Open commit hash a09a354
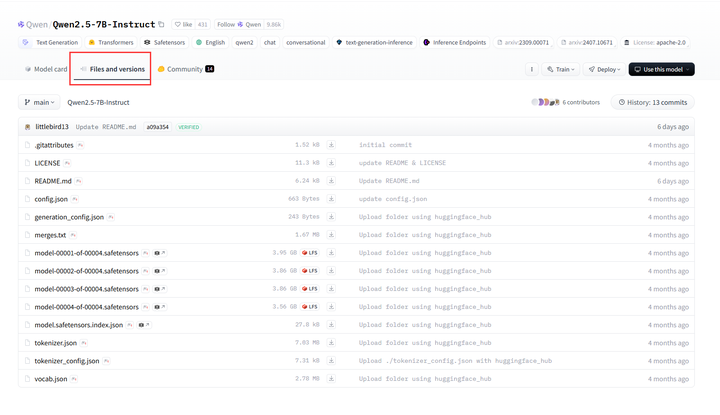Viewport: 720px width, 415px height. click(x=158, y=127)
